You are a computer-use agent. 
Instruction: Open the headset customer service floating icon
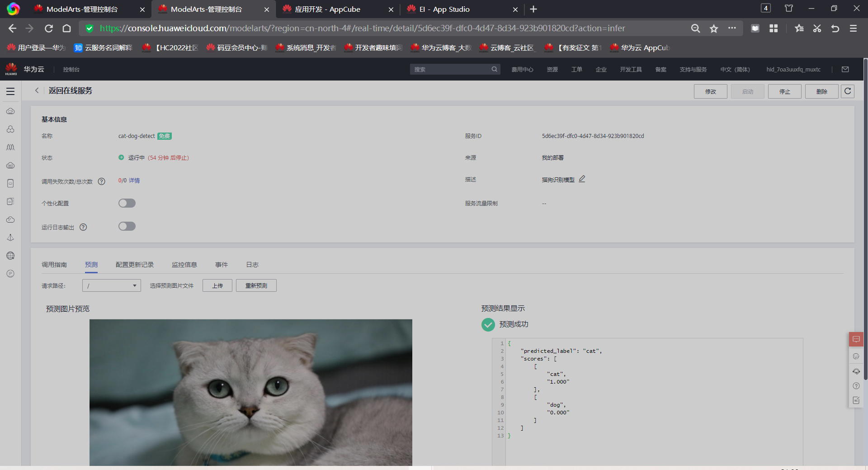click(x=856, y=371)
